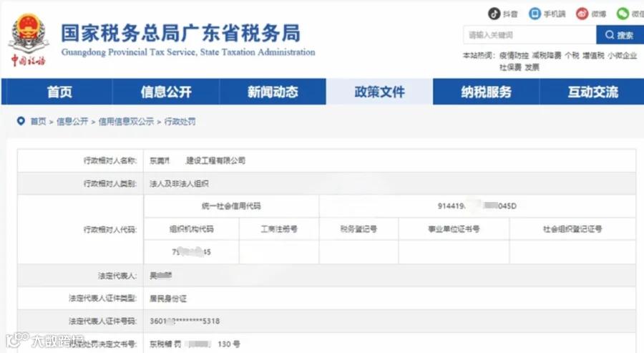This screenshot has height=353, width=644.
Task: Click the national emblem tax logo
Action: click(28, 39)
